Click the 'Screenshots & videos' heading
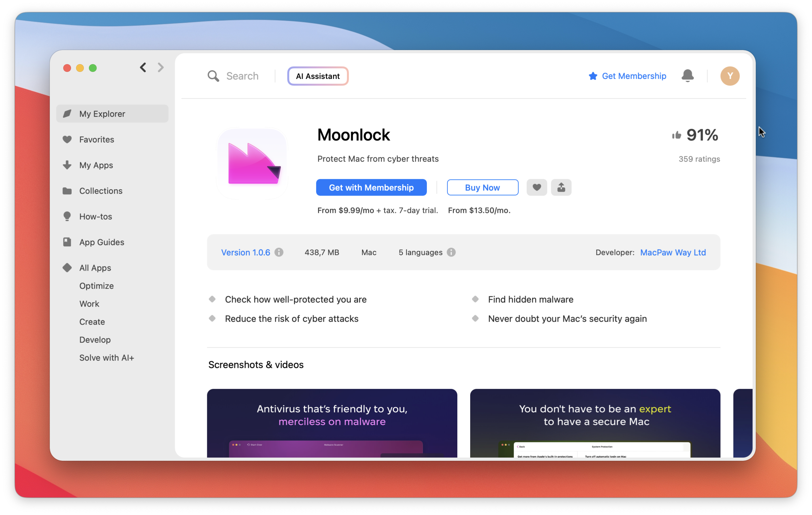Viewport: 812px width, 515px height. [x=256, y=365]
